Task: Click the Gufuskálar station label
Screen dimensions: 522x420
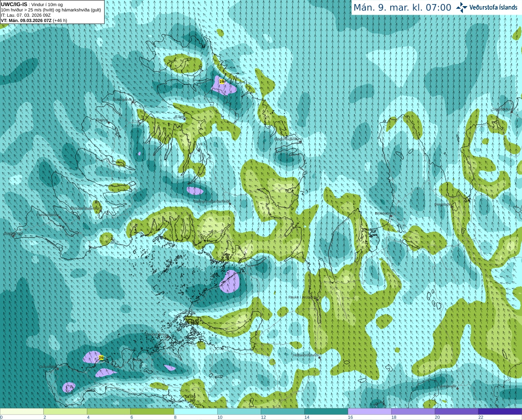Action: coord(47,367)
